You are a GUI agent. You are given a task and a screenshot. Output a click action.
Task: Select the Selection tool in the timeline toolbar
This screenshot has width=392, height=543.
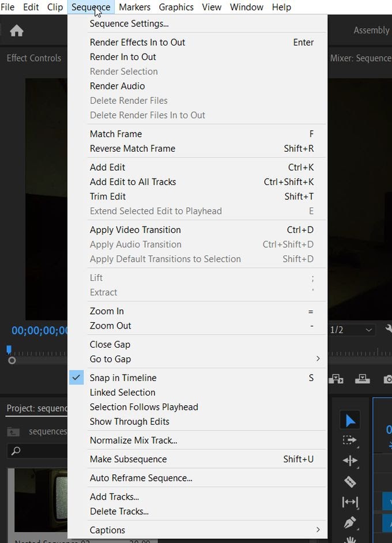pos(350,419)
